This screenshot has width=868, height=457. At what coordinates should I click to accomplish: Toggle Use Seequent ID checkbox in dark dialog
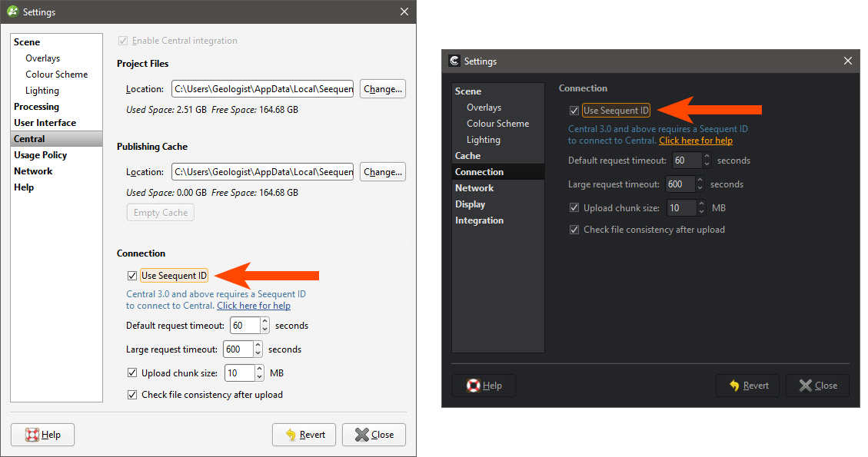coord(574,111)
